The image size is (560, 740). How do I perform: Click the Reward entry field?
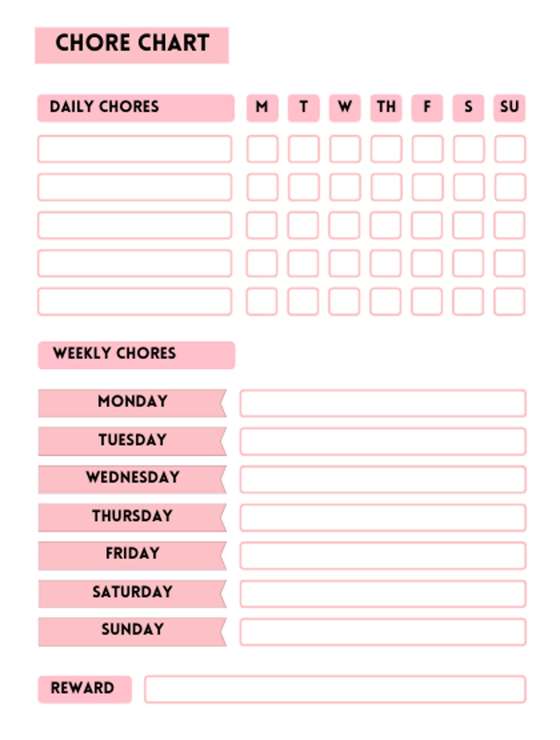click(335, 689)
